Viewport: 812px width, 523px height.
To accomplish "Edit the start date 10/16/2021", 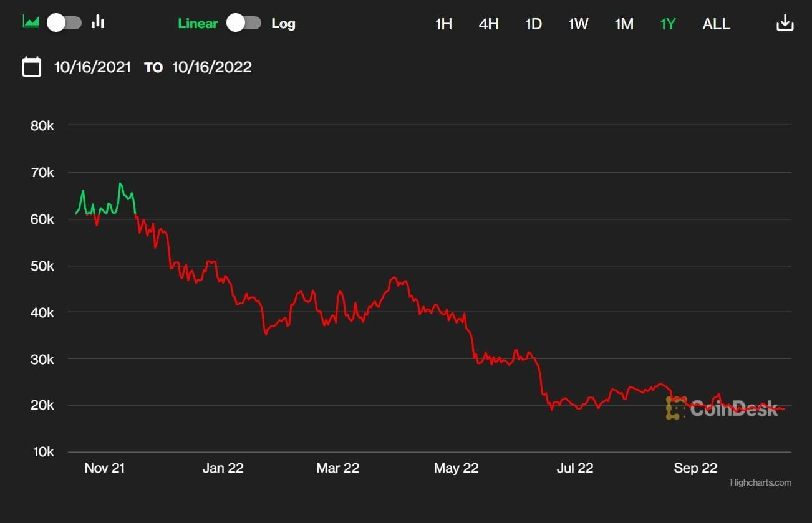I will [92, 67].
